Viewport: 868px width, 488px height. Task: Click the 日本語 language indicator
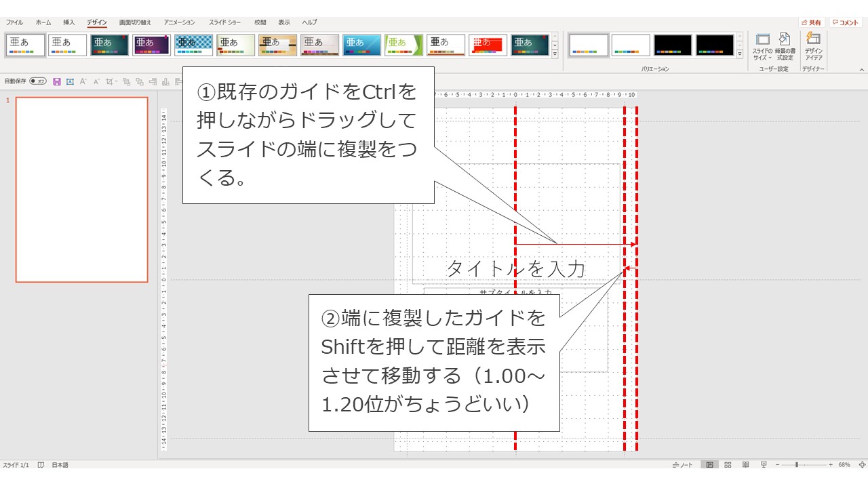pyautogui.click(x=60, y=465)
